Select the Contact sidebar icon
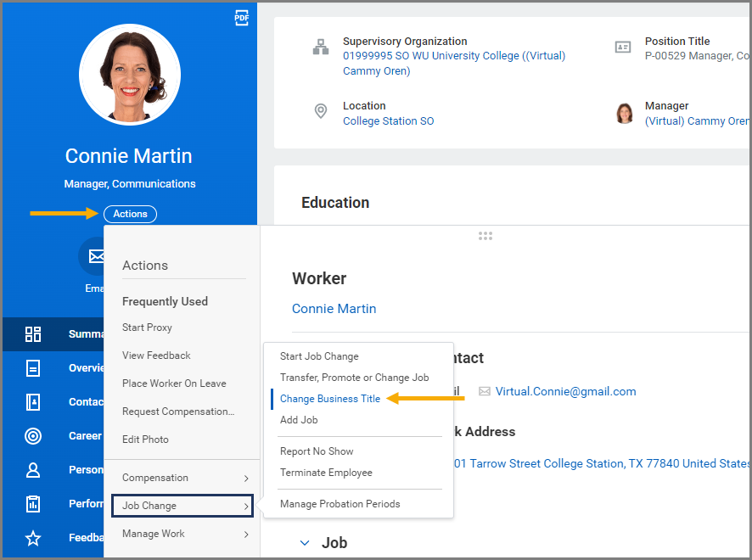Image resolution: width=752 pixels, height=560 pixels. [33, 402]
